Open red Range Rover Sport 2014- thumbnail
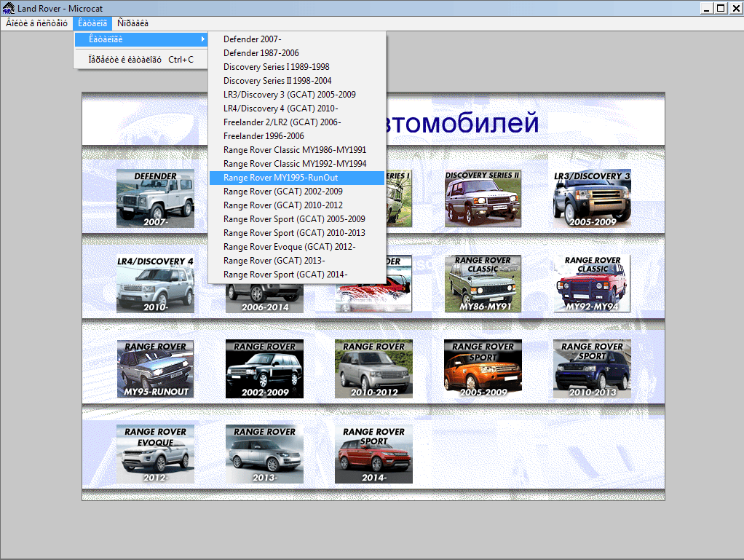The height and width of the screenshot is (560, 744). (373, 454)
